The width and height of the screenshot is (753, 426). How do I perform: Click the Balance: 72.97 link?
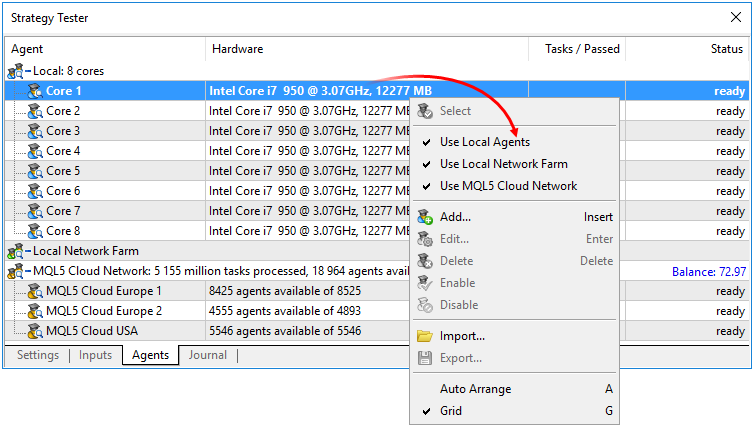(x=709, y=272)
